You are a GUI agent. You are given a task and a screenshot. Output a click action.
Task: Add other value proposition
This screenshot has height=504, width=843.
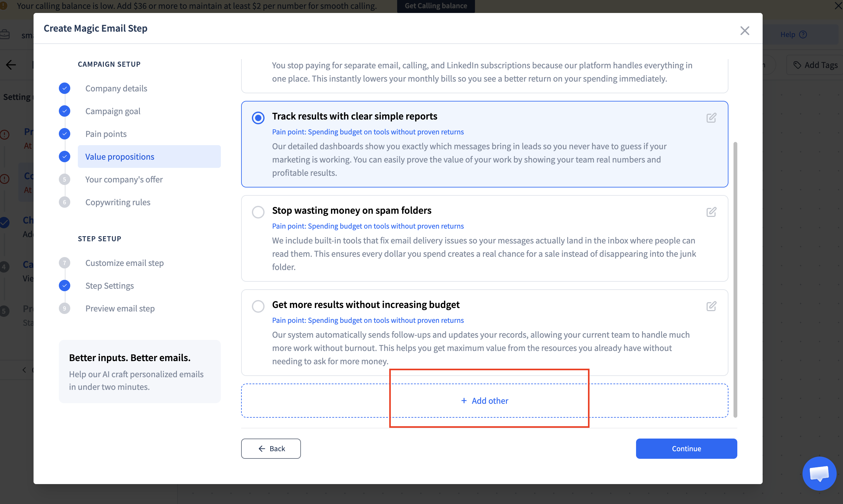click(x=484, y=401)
